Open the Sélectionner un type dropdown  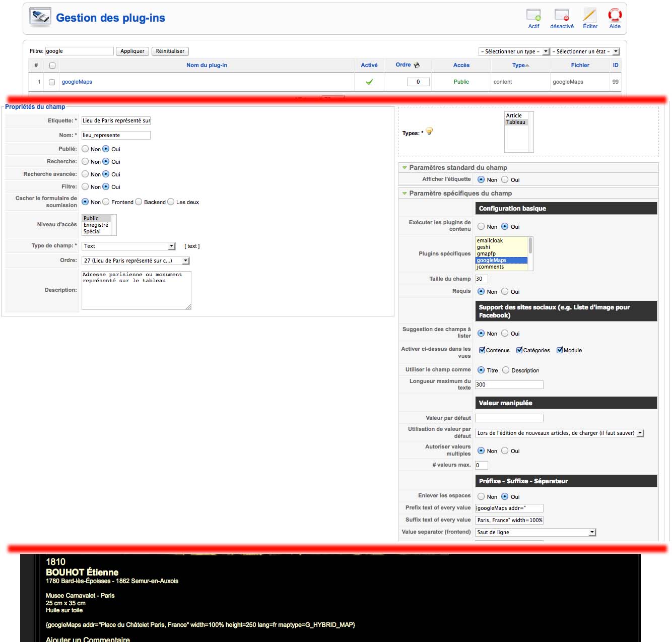click(513, 51)
